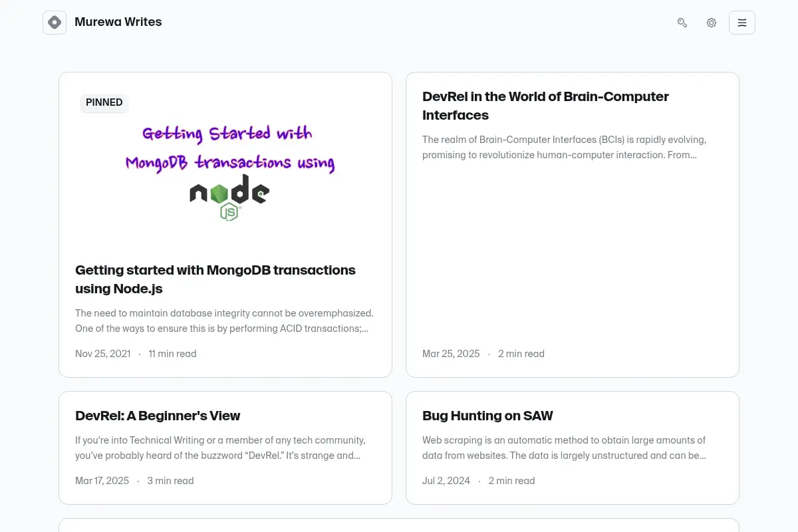Screen dimensions: 798x532
Task: Open article Getting started with MongoDB transactions
Action: pos(215,279)
